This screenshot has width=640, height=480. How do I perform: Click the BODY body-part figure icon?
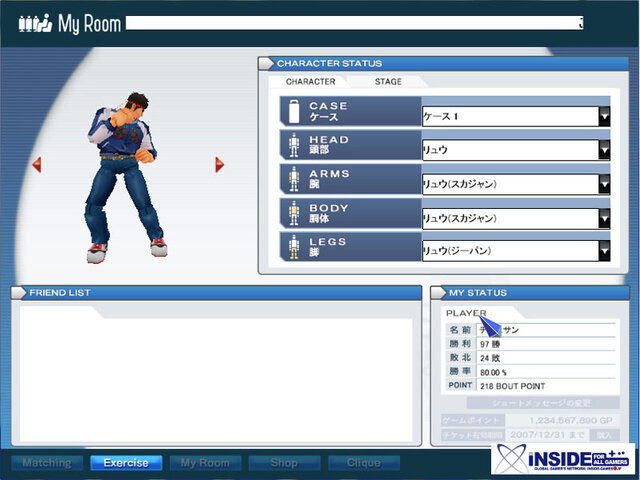(x=294, y=213)
